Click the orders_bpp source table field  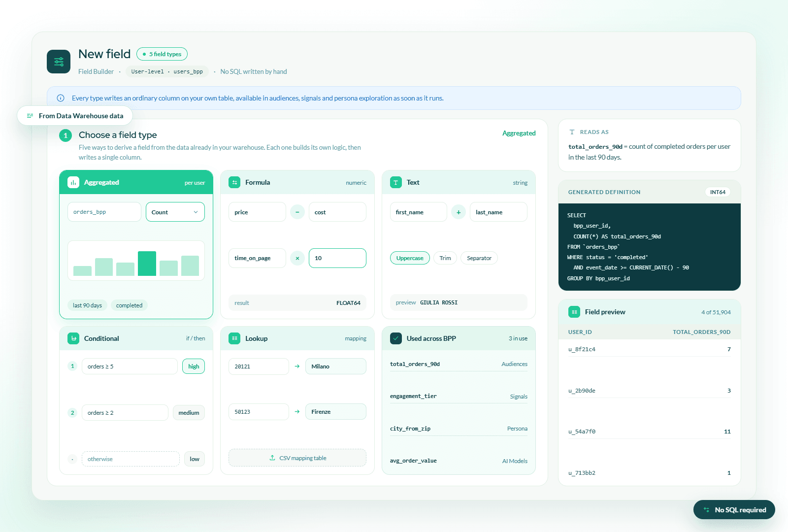(104, 212)
